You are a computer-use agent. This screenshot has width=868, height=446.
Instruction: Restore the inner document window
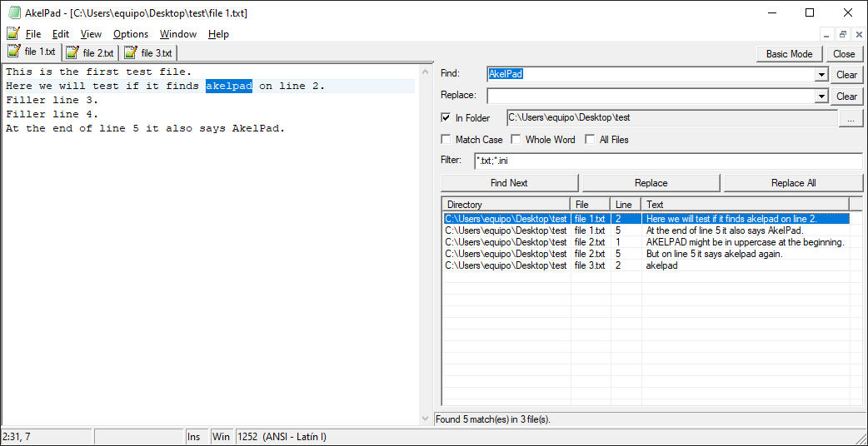(x=843, y=34)
